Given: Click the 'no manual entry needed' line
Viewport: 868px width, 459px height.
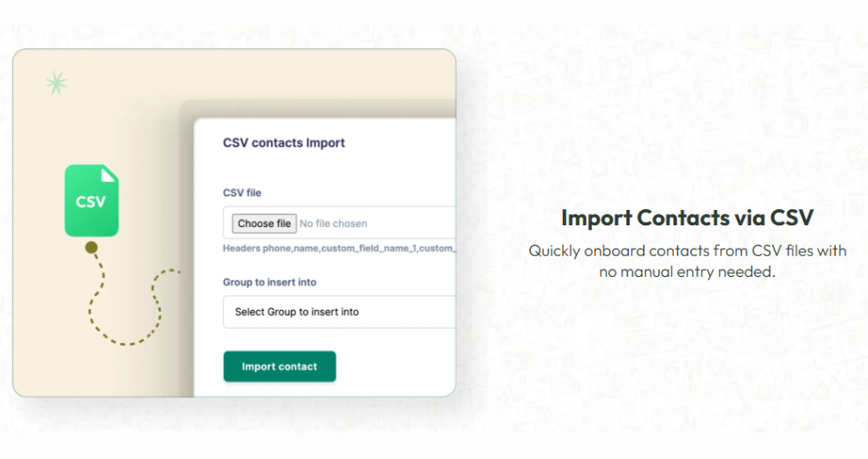Looking at the screenshot, I should 687,272.
